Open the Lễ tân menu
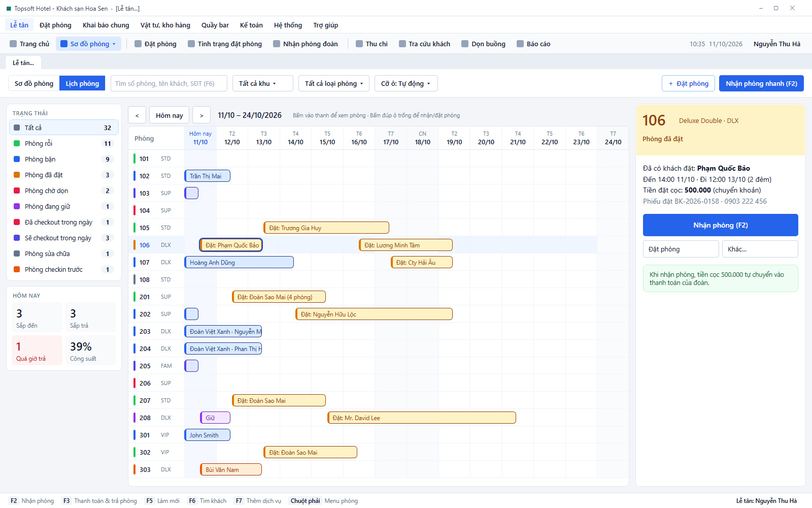 click(x=19, y=25)
